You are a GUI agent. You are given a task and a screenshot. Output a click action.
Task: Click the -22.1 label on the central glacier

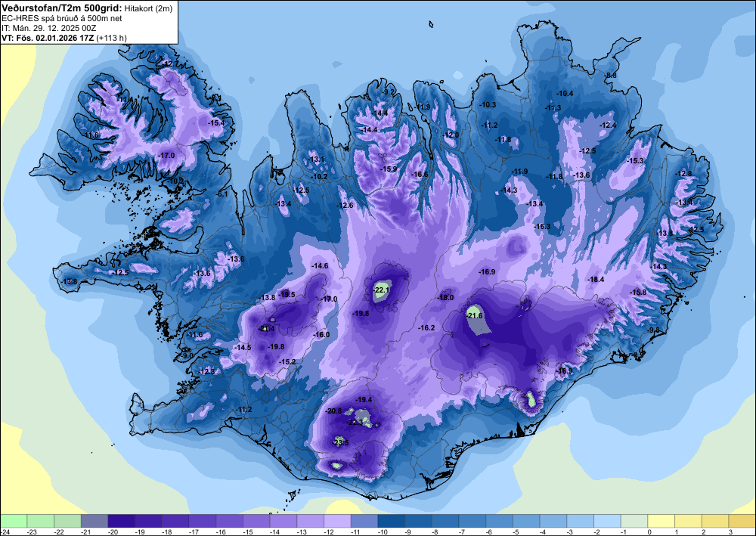381,290
